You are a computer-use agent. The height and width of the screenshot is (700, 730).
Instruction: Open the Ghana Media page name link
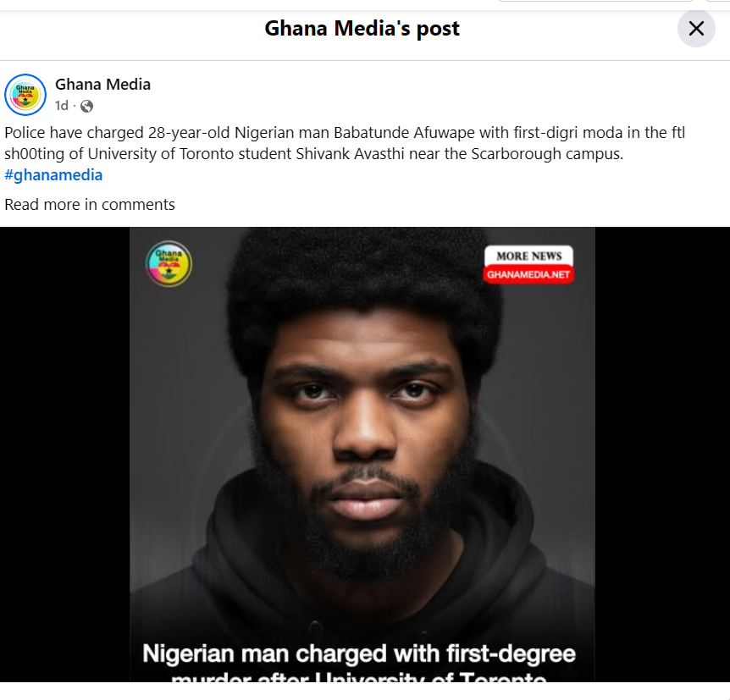pos(102,84)
